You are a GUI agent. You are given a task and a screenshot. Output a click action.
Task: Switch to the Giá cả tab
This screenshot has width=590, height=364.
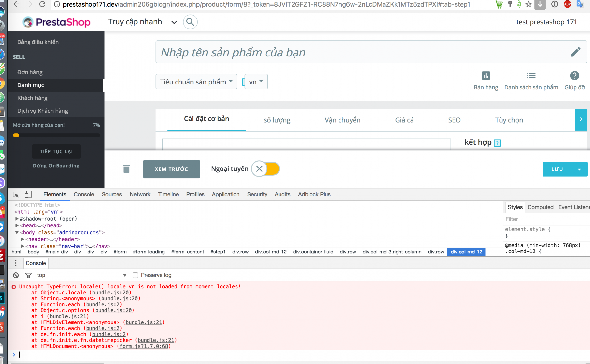point(404,120)
